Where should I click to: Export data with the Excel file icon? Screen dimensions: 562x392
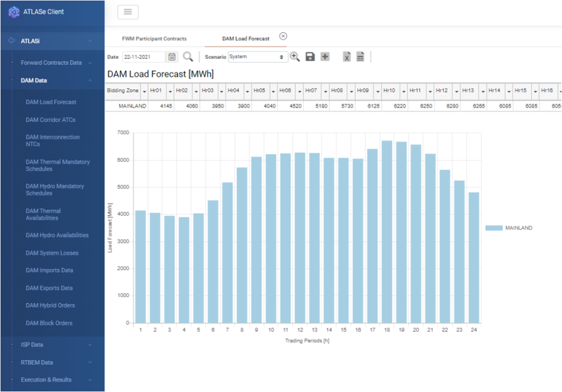347,57
